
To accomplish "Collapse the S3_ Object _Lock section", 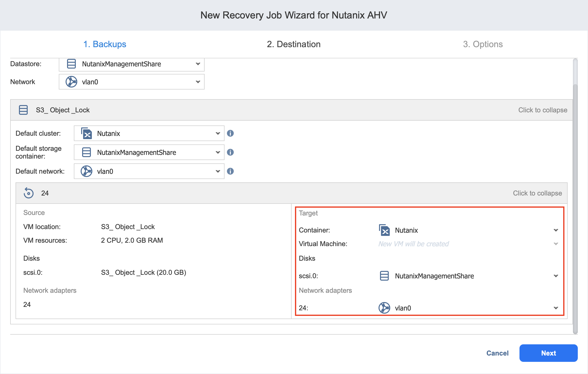I will (x=543, y=110).
